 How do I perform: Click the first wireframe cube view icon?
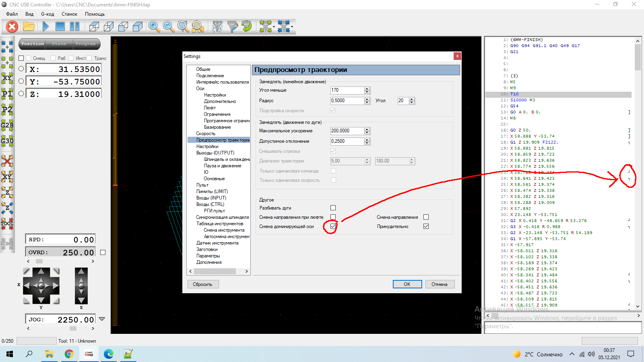(94, 27)
